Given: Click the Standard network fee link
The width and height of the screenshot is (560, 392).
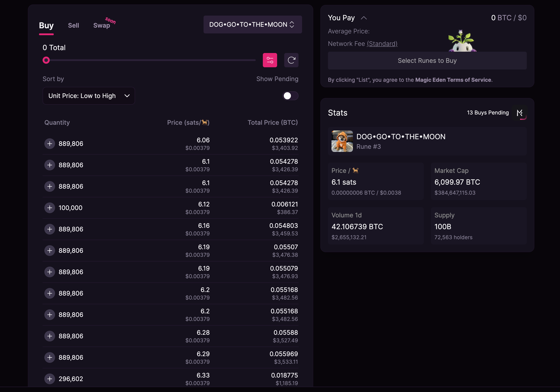Looking at the screenshot, I should click(x=382, y=44).
